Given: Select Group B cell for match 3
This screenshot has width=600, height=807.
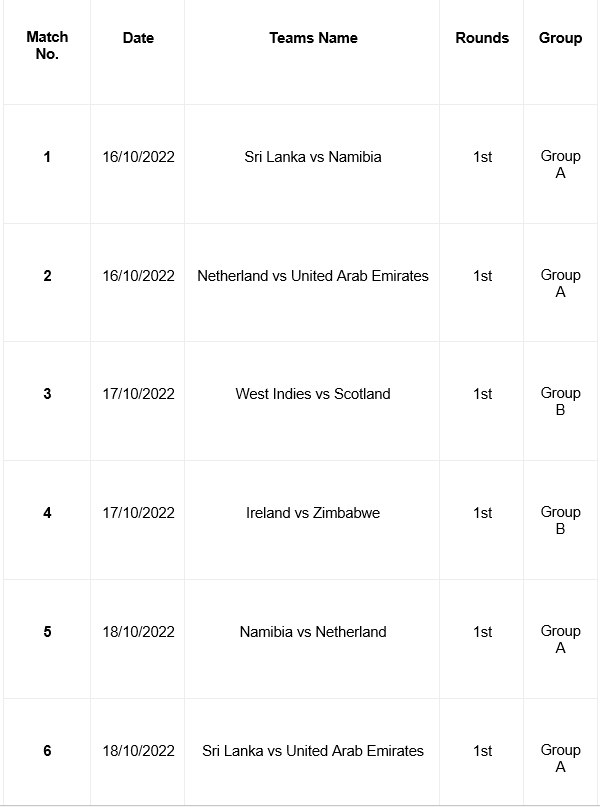Looking at the screenshot, I should coord(560,401).
